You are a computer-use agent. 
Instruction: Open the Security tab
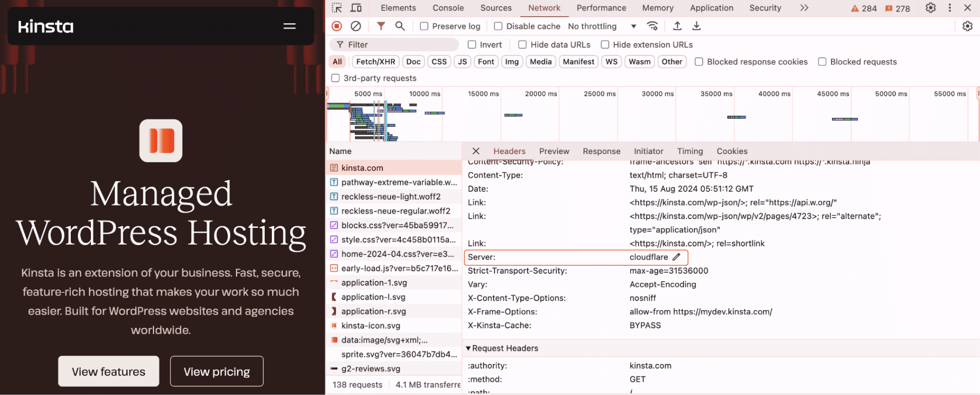765,8
